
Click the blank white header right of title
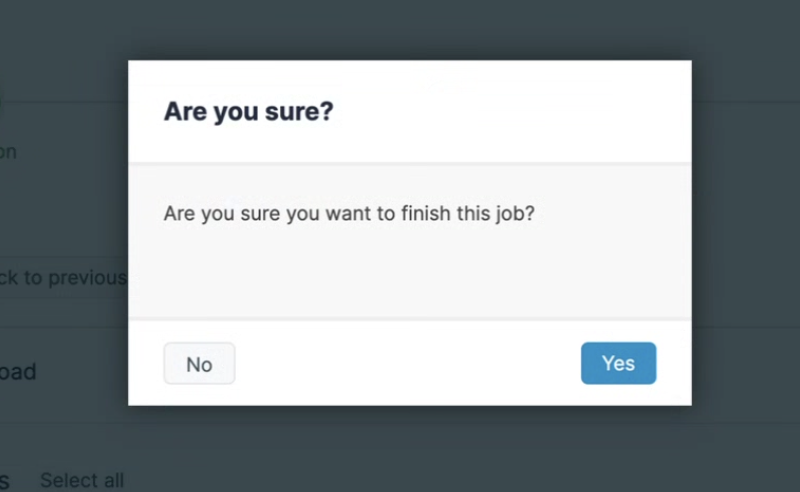510,111
